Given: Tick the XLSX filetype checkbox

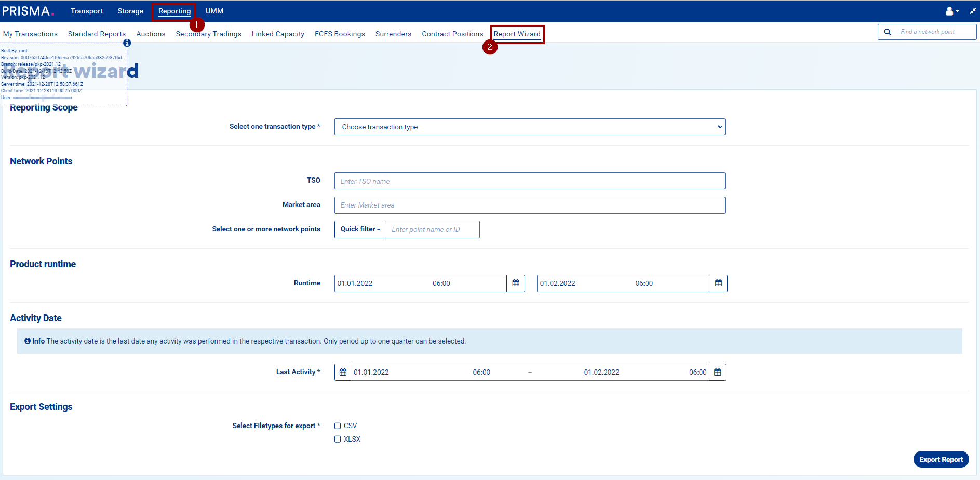Looking at the screenshot, I should click(338, 439).
